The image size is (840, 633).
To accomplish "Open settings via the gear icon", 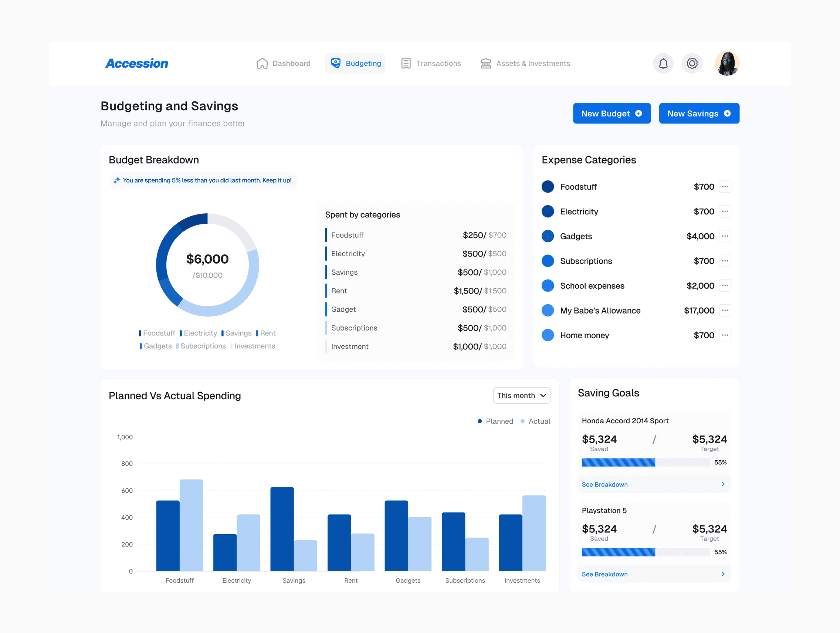I will click(692, 64).
